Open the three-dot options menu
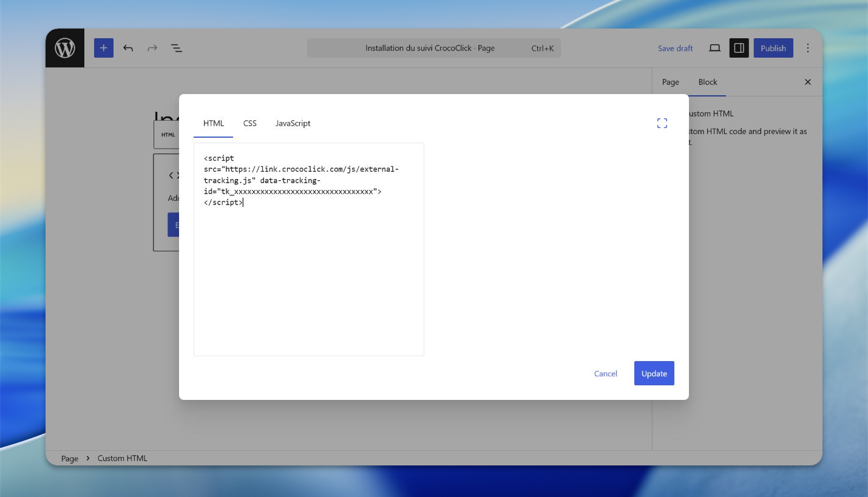Image resolution: width=868 pixels, height=497 pixels. point(807,48)
